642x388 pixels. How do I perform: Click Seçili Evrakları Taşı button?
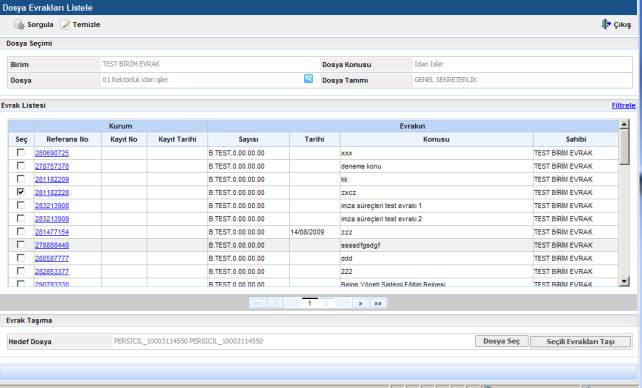[x=581, y=341]
